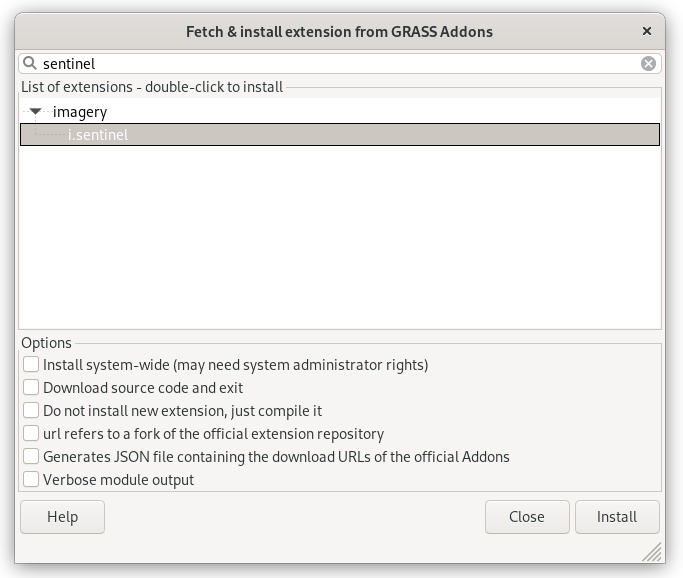The width and height of the screenshot is (683, 578).
Task: Focus the sentinel search field
Action: [340, 64]
